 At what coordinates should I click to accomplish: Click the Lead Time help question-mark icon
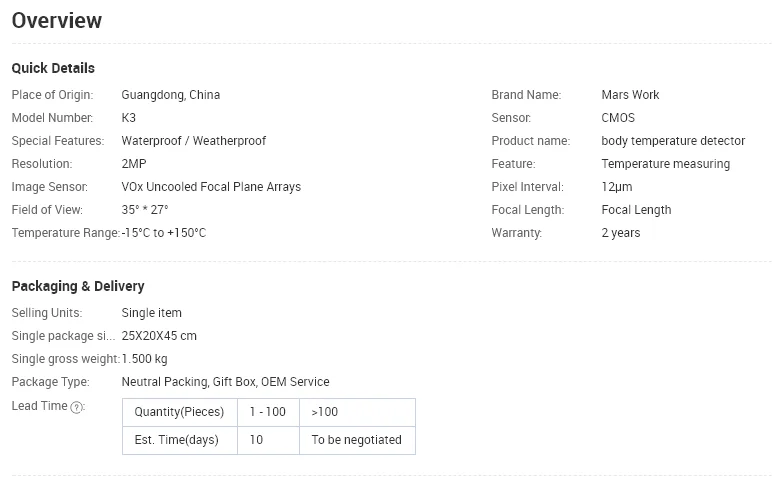pos(77,407)
